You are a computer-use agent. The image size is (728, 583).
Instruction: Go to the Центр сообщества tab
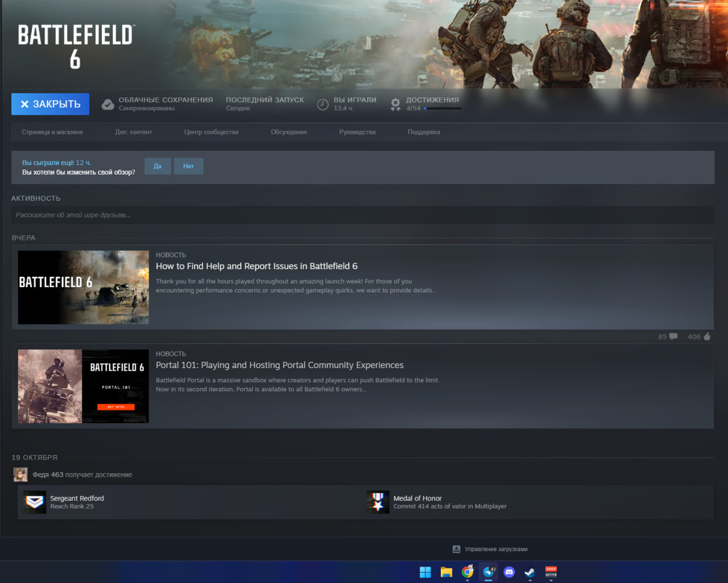tap(211, 132)
